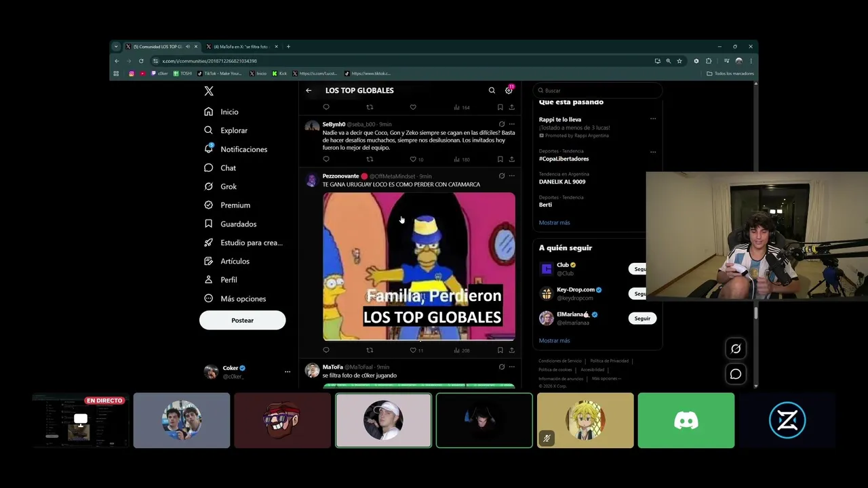Open more options for Rappi te lo lleva
The image size is (868, 488).
tap(653, 119)
